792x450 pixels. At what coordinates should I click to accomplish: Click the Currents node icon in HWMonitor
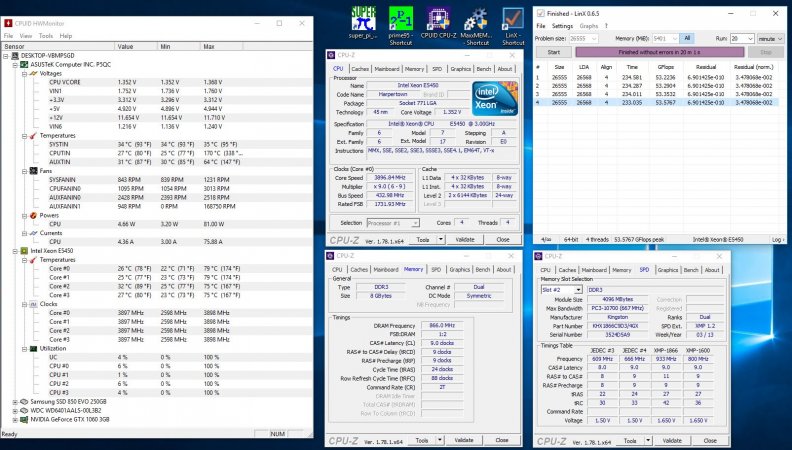point(33,233)
